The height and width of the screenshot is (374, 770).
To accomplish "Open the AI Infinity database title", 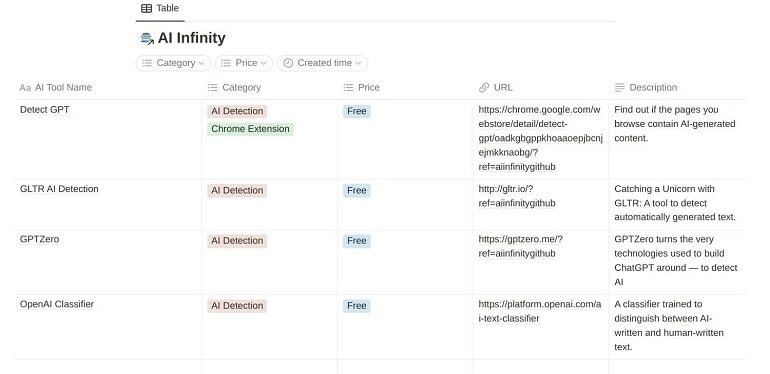I will point(192,38).
